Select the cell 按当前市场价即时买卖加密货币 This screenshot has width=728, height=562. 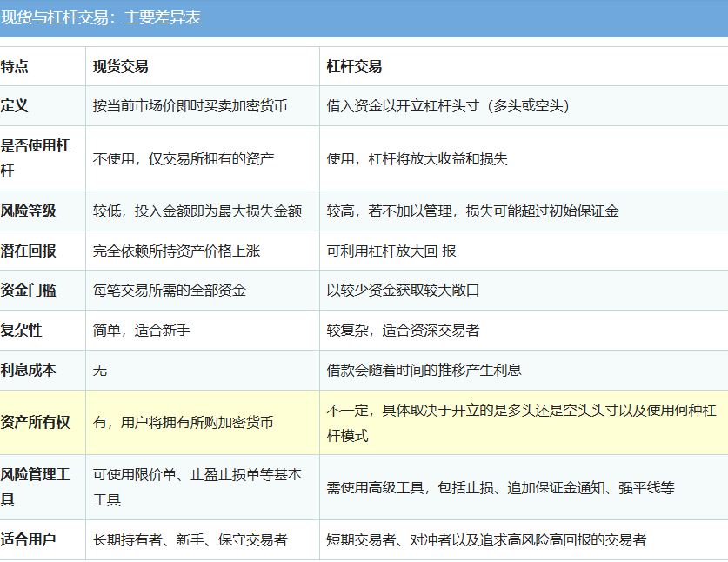tap(190, 106)
